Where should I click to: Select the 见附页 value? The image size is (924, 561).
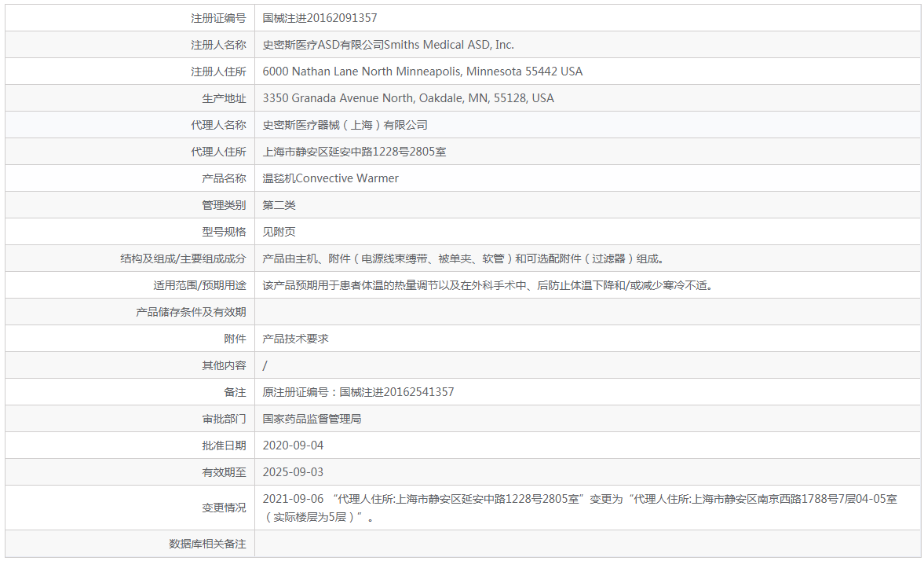pos(279,232)
